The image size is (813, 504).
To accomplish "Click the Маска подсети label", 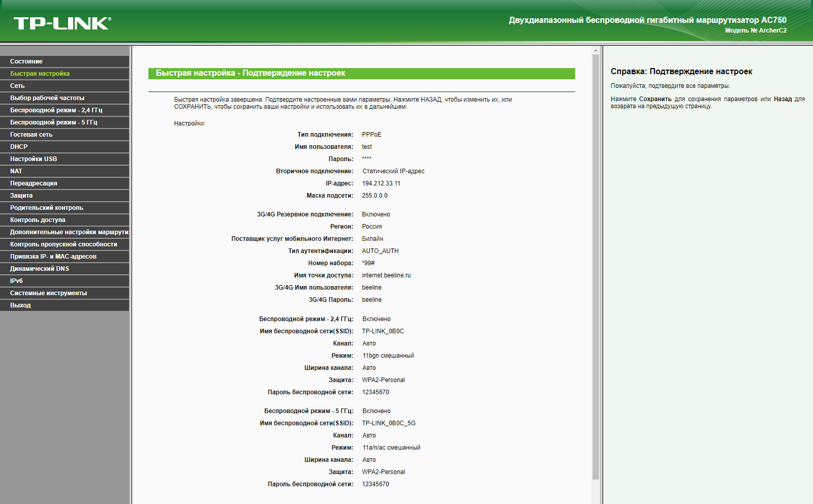I will [330, 196].
